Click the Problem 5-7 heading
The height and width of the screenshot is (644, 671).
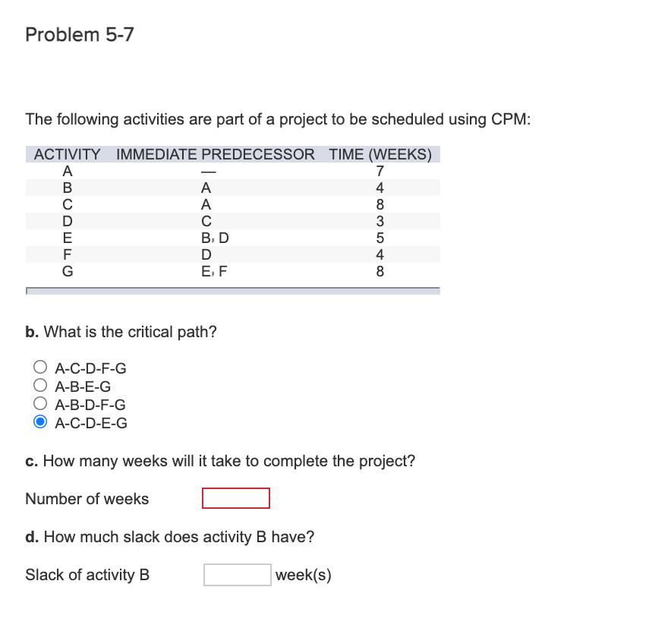point(79,34)
